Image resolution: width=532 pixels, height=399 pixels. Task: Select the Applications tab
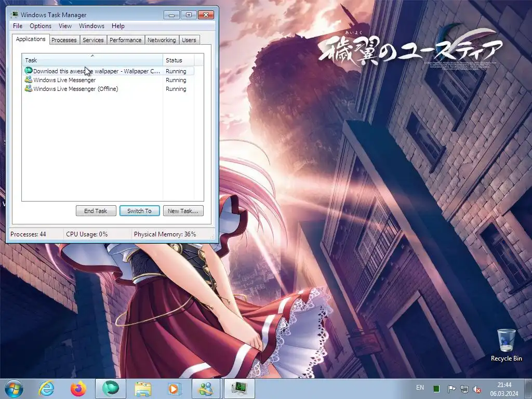coord(31,39)
